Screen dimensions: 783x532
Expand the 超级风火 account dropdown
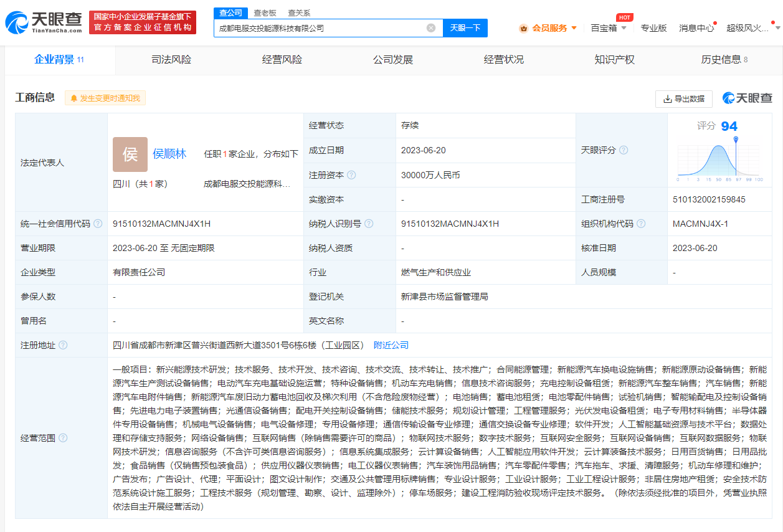(777, 28)
